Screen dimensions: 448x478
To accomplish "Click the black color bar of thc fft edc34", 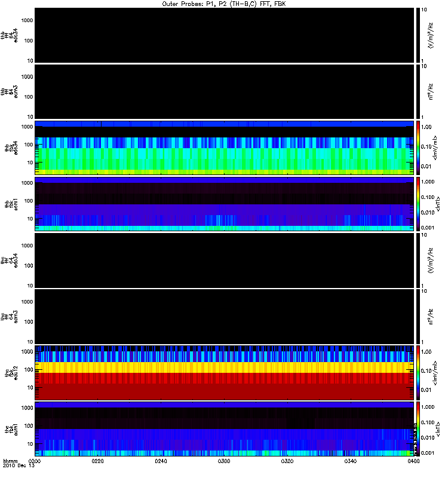I will click(418, 261).
